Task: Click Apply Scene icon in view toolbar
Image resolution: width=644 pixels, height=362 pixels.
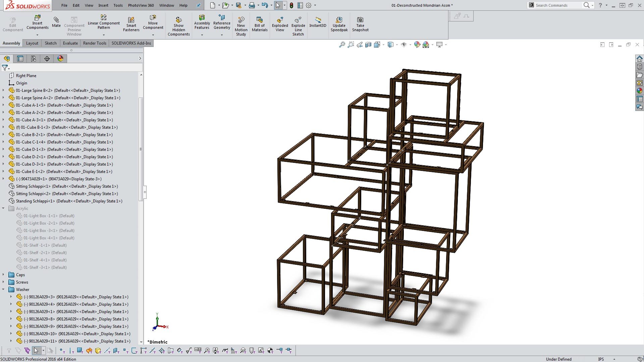Action: (426, 45)
